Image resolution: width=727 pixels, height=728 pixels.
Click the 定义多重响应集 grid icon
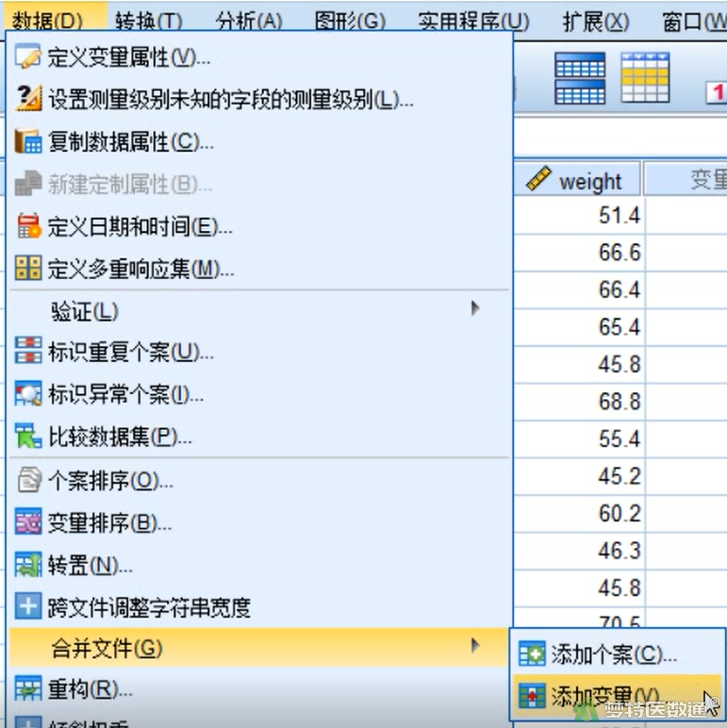pos(28,268)
